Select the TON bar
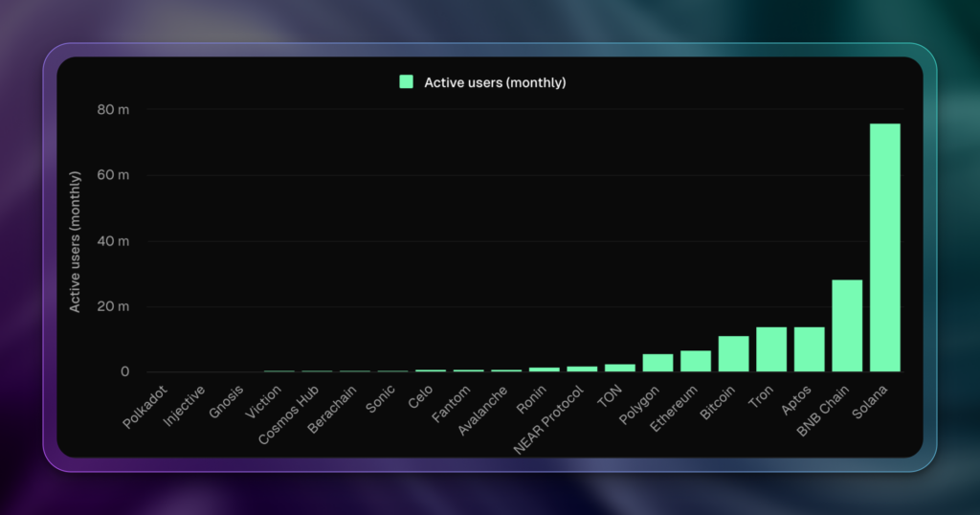Viewport: 980px width, 515px height. [620, 369]
